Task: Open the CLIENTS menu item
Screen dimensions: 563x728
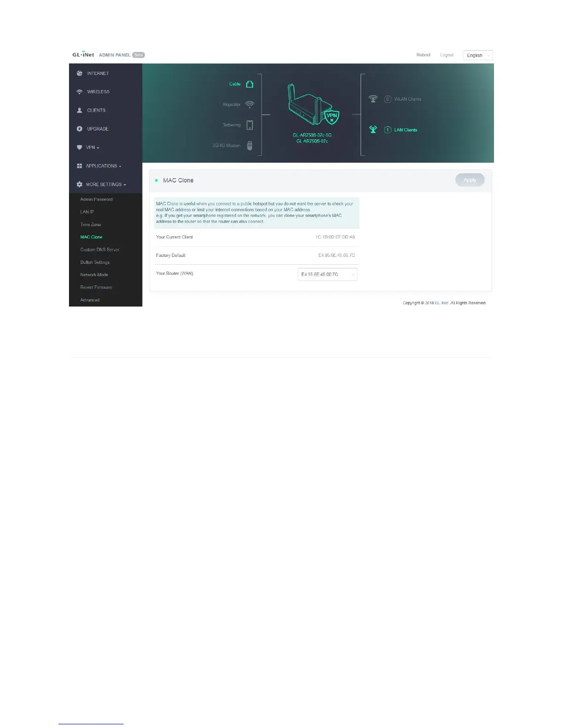Action: (96, 110)
